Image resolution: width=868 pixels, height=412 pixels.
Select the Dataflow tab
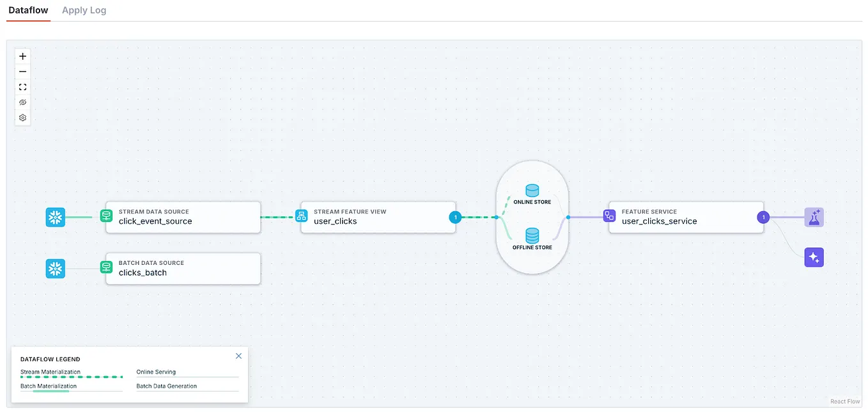point(28,10)
